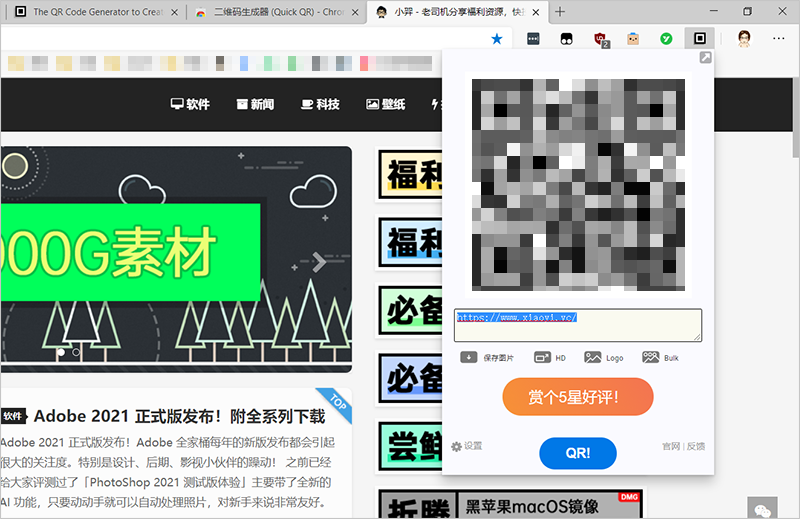Select the 小羿 website tab

458,12
